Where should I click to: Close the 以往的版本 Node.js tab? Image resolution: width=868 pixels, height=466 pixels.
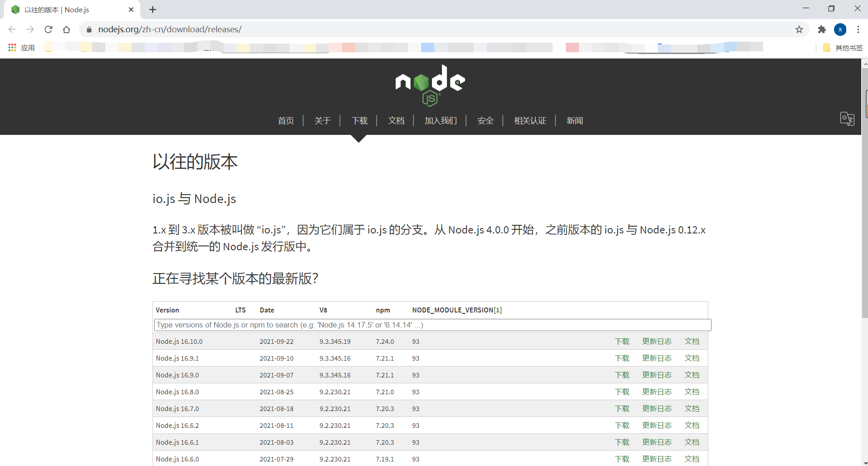pos(131,10)
